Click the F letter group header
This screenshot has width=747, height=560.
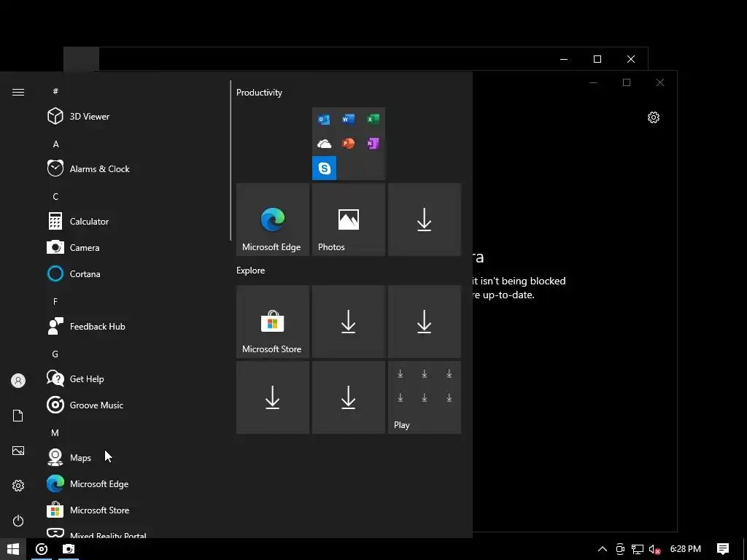pos(55,301)
